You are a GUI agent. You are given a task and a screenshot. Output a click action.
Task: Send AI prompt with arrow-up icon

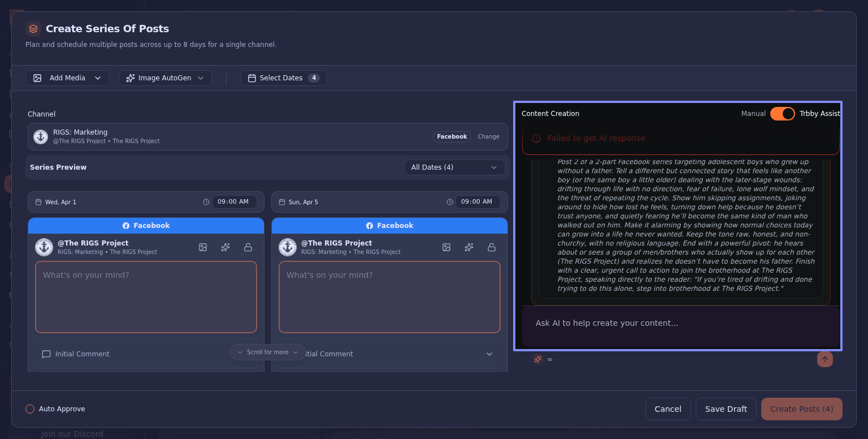click(824, 359)
